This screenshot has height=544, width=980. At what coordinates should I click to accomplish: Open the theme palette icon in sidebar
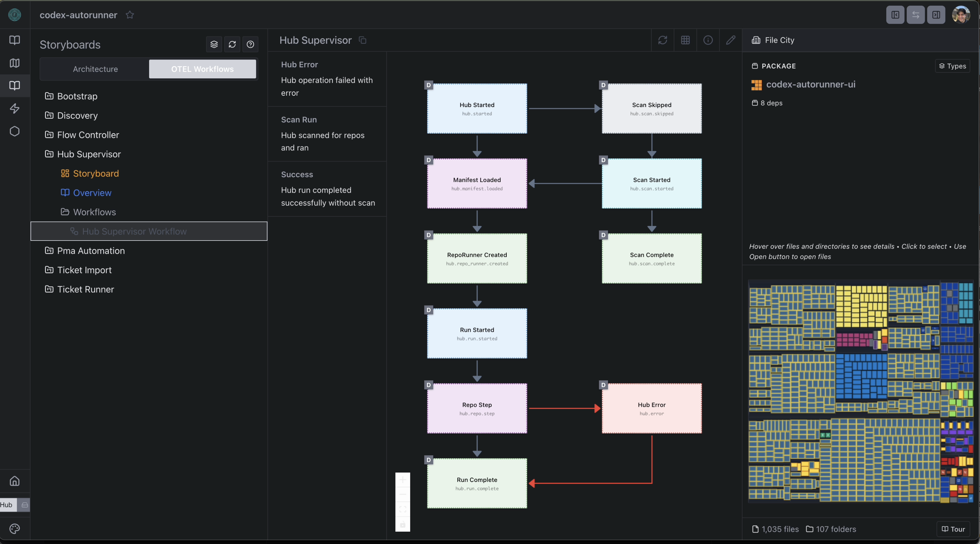[14, 528]
